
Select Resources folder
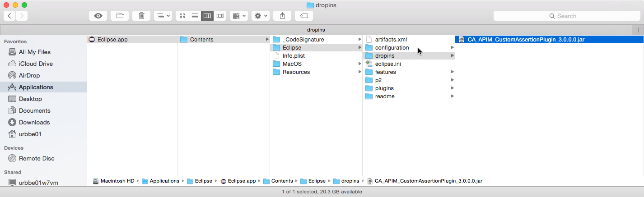tap(316, 72)
